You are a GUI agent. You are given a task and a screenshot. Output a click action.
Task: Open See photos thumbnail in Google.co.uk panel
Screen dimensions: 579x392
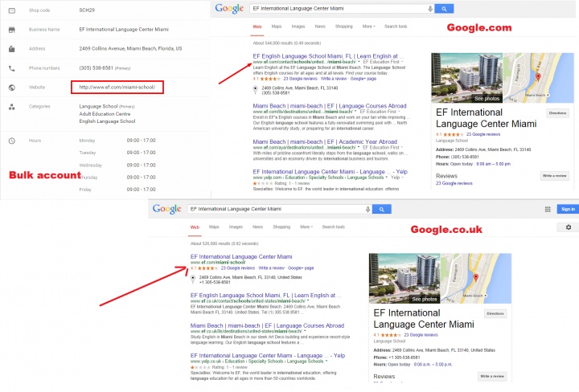404,279
